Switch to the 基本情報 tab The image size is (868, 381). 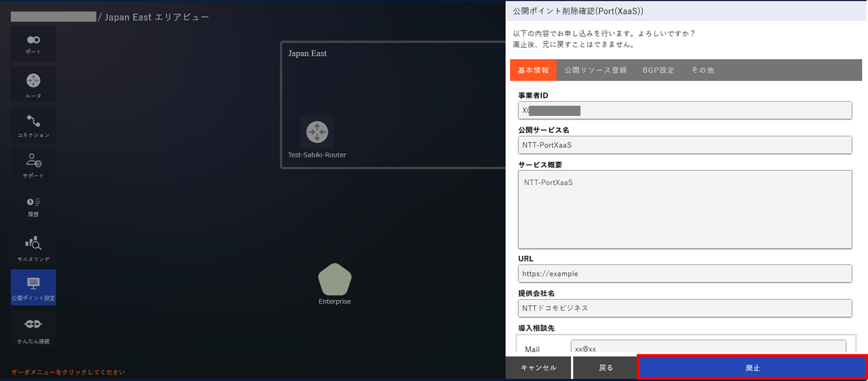pyautogui.click(x=534, y=70)
